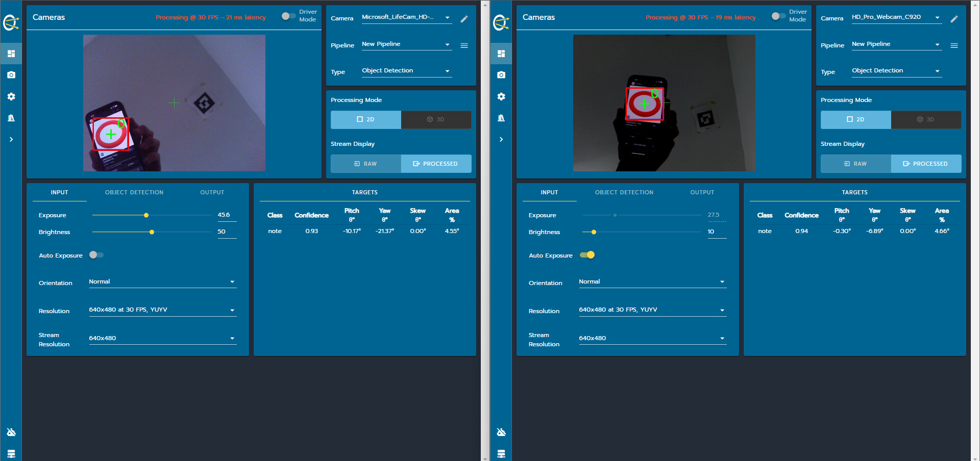Open the docs icon in left window sidebar
This screenshot has width=980, height=461.
(x=11, y=118)
